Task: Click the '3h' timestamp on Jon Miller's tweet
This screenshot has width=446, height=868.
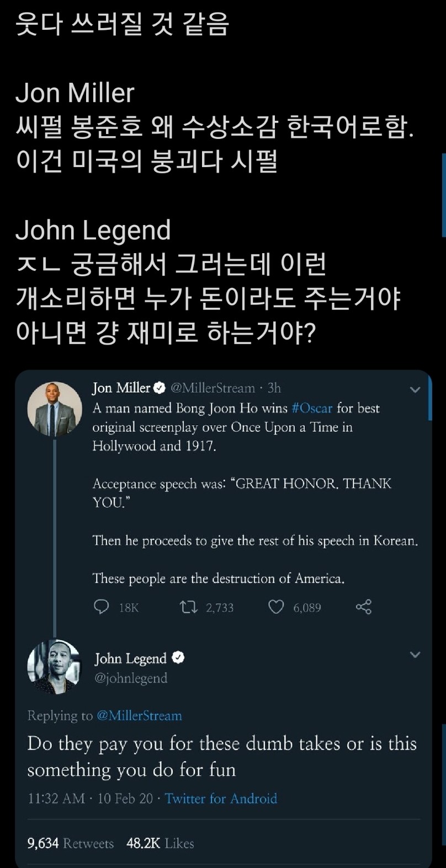Action: pos(274,388)
